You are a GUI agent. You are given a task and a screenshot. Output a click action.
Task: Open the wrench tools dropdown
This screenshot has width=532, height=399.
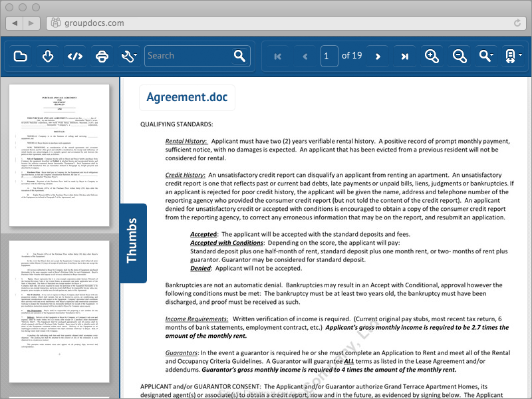[129, 56]
